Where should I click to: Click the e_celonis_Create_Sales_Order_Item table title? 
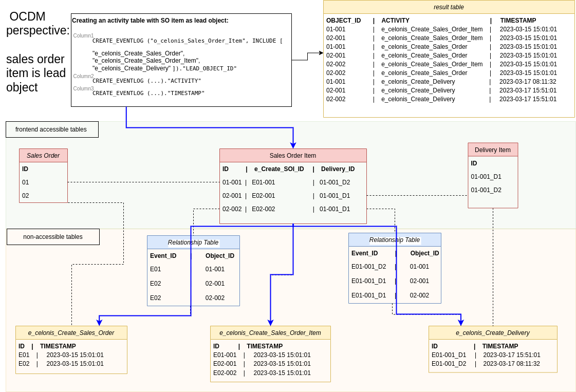point(270,332)
